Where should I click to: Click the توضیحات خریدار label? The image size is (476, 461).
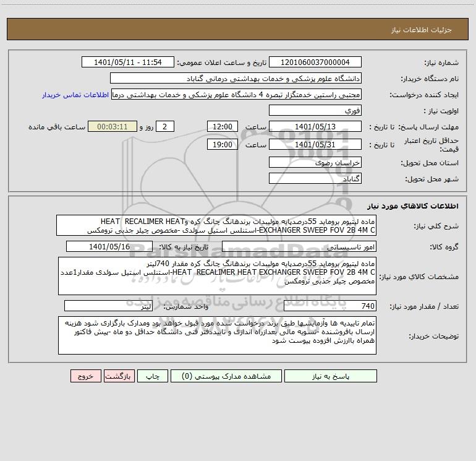click(434, 336)
